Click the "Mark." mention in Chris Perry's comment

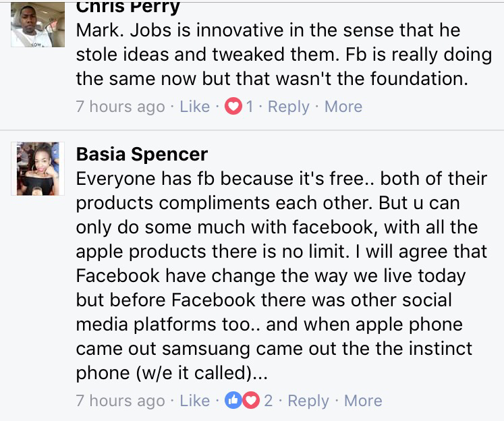pos(96,30)
